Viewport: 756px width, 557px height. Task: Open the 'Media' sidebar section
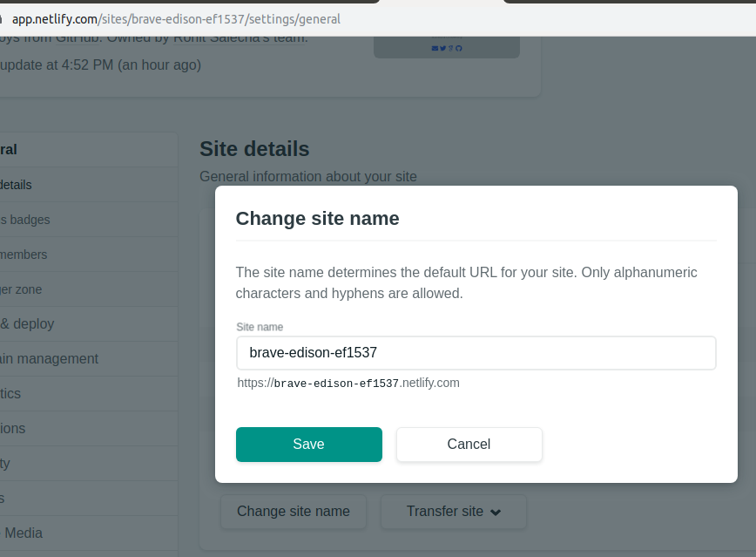click(87, 533)
